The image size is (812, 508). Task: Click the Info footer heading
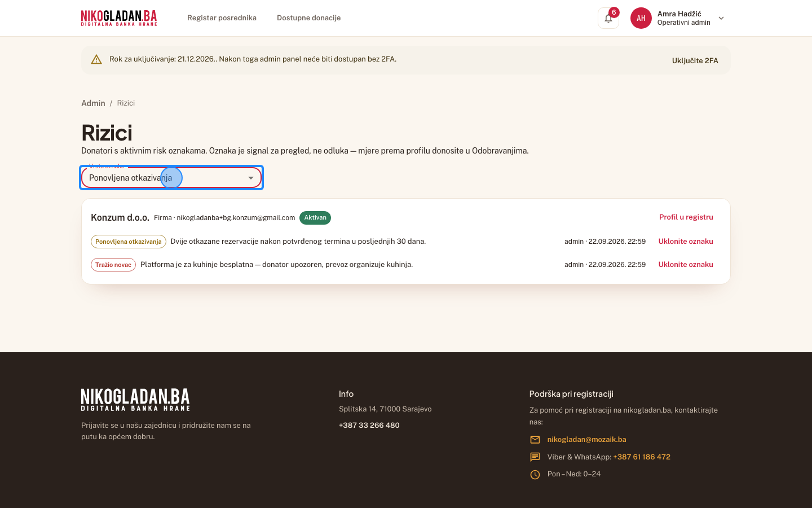(346, 394)
